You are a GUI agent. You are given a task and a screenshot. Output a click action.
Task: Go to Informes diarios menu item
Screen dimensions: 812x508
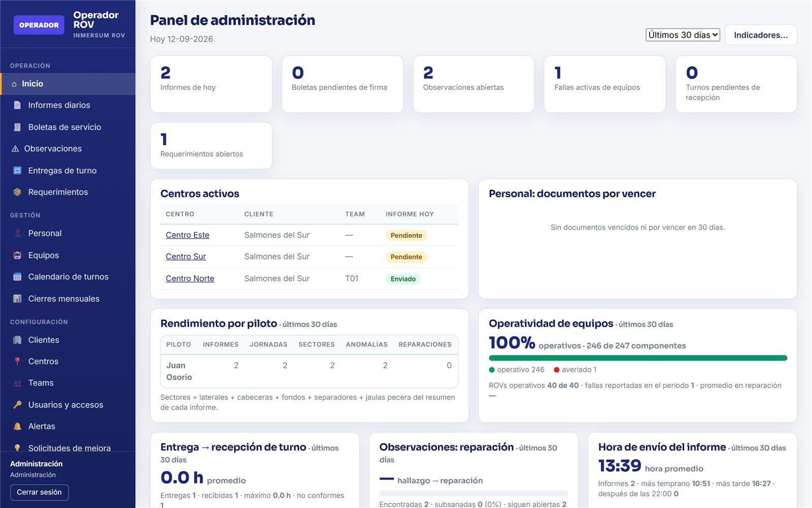click(x=68, y=105)
